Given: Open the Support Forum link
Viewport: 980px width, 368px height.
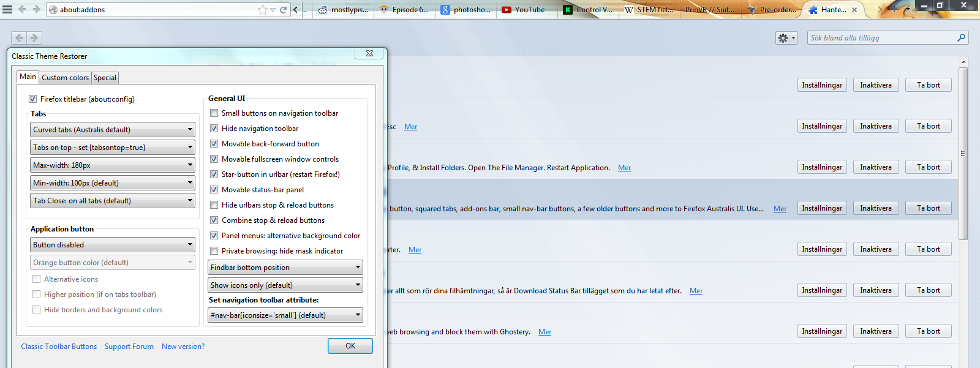Looking at the screenshot, I should 129,347.
